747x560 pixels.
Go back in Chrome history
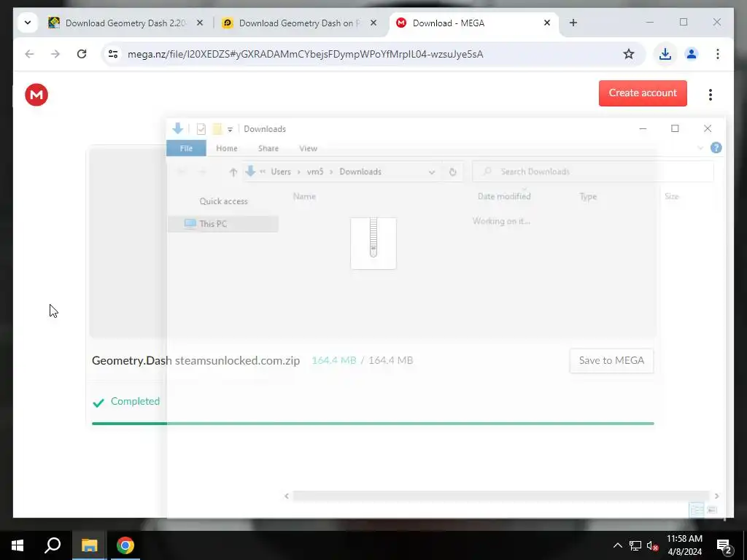pyautogui.click(x=29, y=54)
